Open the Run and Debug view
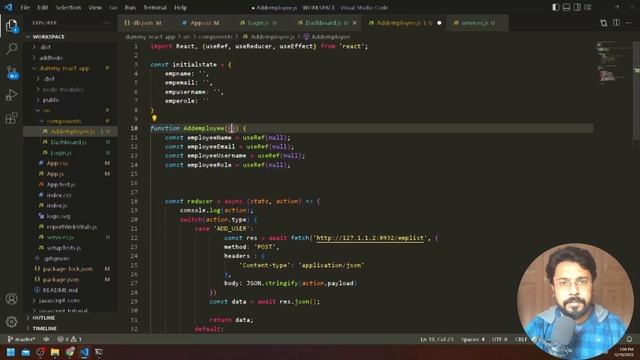640x360 pixels. [11, 95]
